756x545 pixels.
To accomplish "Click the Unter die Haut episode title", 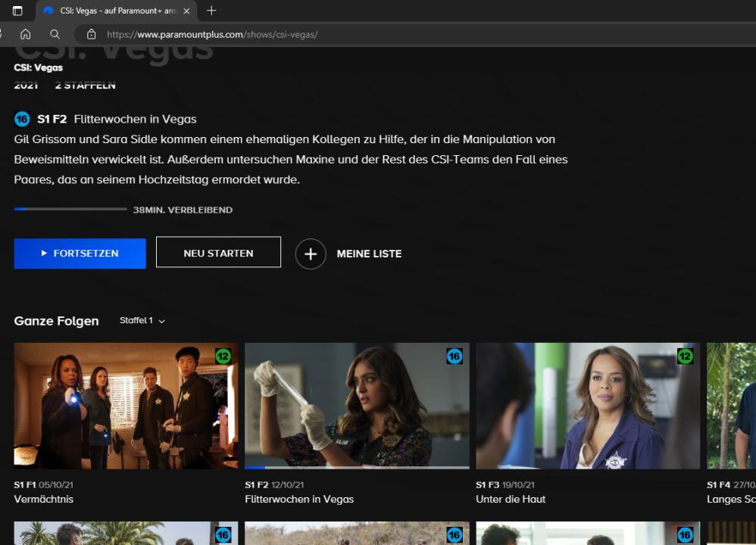I will [511, 500].
